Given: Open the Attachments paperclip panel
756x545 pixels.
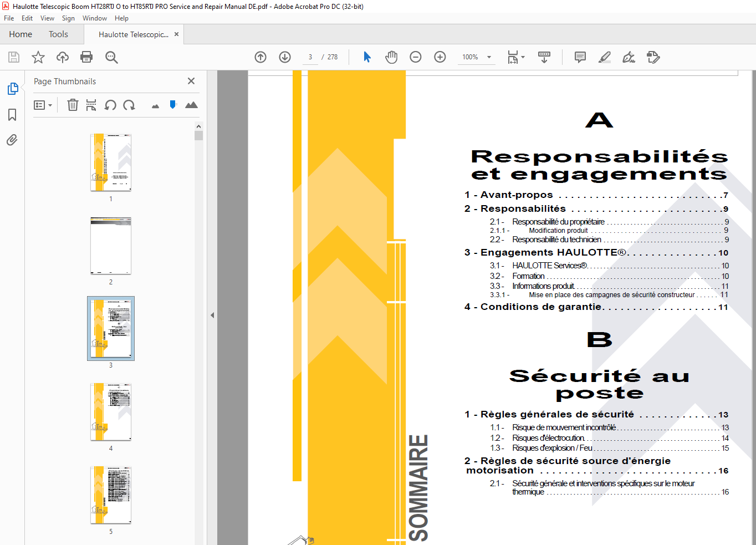Looking at the screenshot, I should 12,140.
